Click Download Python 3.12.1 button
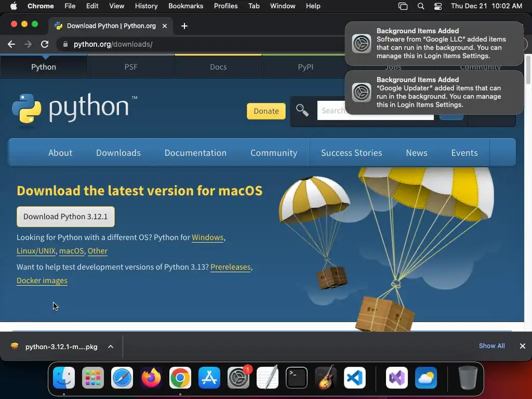This screenshot has height=399, width=532. coord(65,217)
